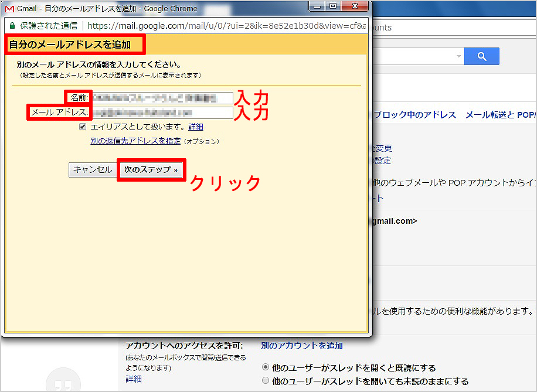The width and height of the screenshot is (537, 392).
Task: Maximize the Gmail popup window
Action: click(x=333, y=6)
